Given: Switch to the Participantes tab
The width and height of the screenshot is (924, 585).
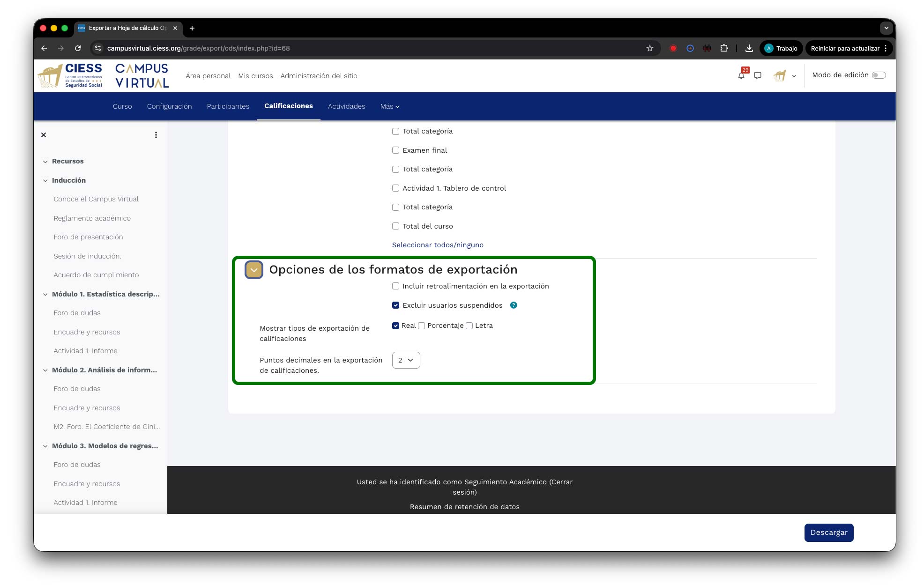Looking at the screenshot, I should tap(228, 106).
